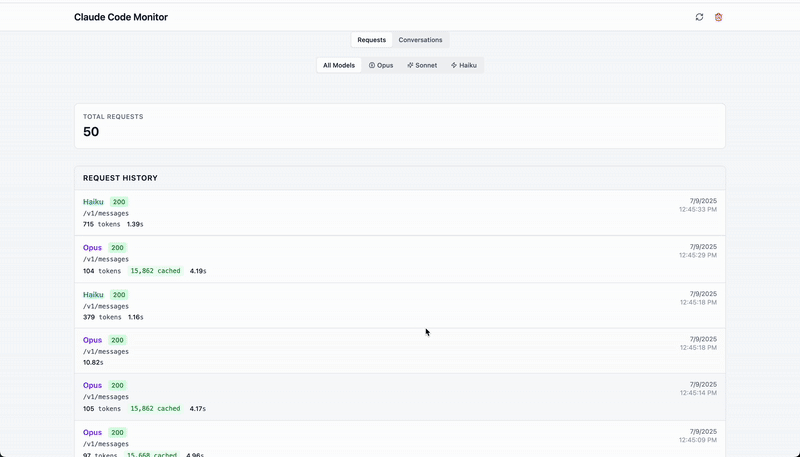The width and height of the screenshot is (800, 457).
Task: Click the 12:45:18 PM timestamp on the Haiku row
Action: click(698, 302)
